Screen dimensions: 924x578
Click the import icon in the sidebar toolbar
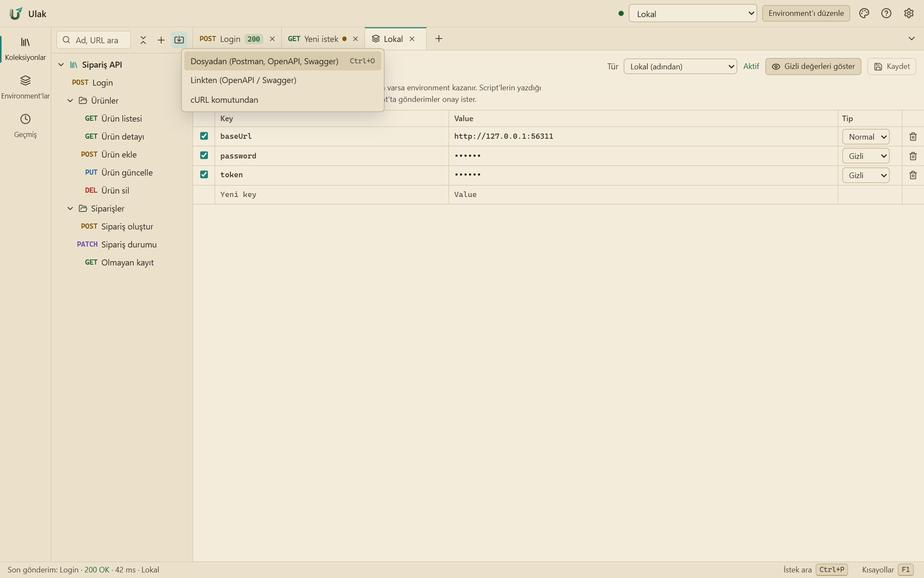pyautogui.click(x=179, y=40)
